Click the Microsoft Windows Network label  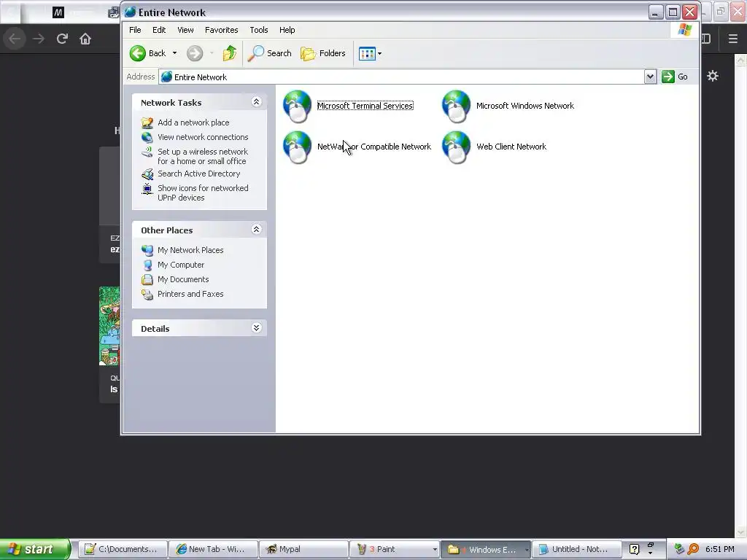[525, 106]
